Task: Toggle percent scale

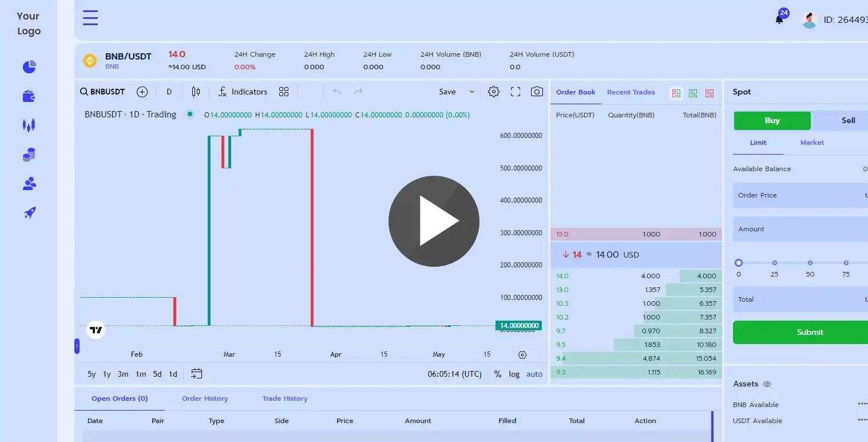Action: pyautogui.click(x=498, y=374)
